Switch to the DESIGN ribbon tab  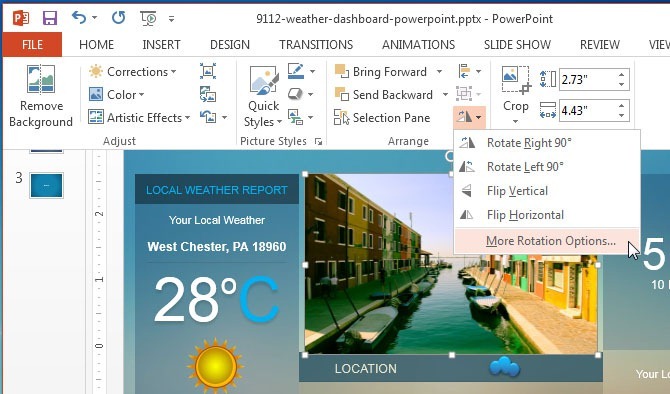[229, 44]
